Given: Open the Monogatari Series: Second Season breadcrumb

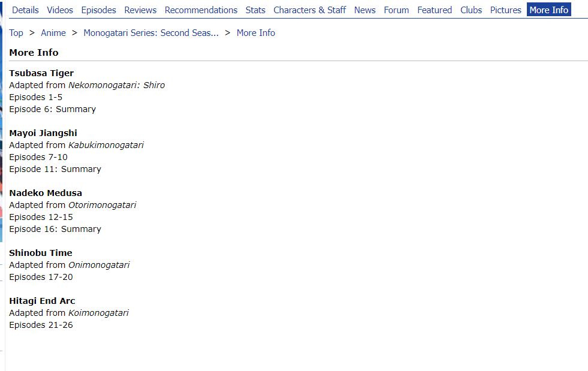Looking at the screenshot, I should coord(151,33).
